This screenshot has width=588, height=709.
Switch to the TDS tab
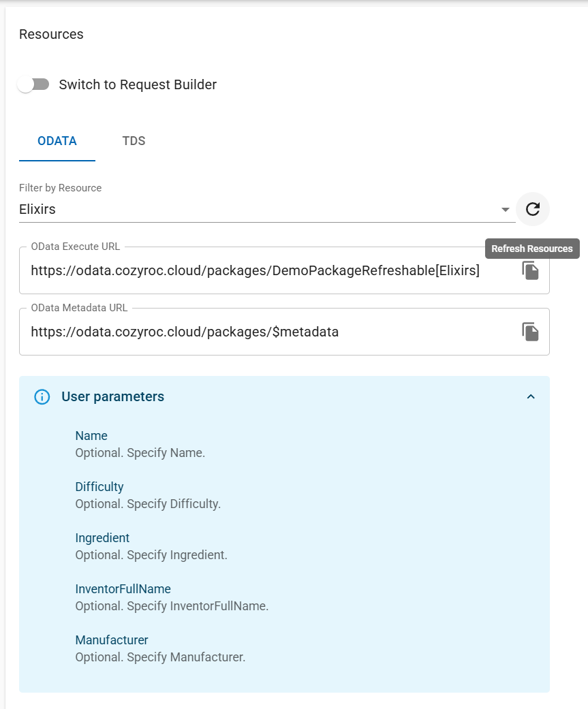point(134,141)
